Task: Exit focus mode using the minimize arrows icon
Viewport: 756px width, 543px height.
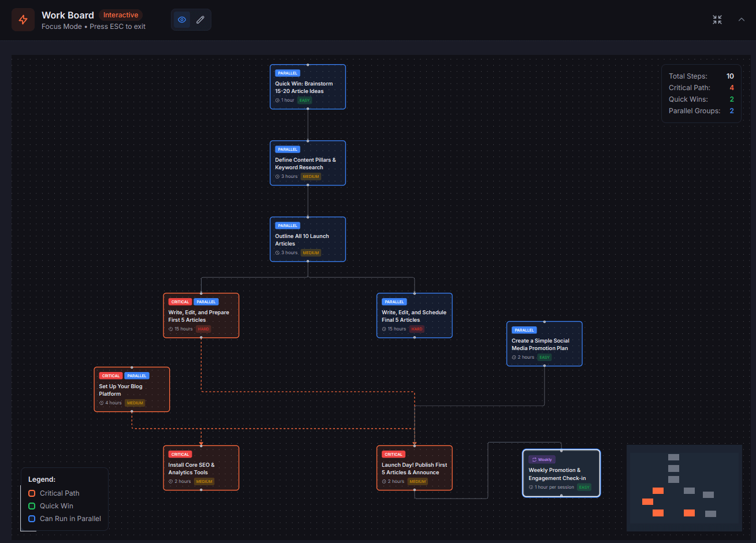Action: pyautogui.click(x=717, y=20)
